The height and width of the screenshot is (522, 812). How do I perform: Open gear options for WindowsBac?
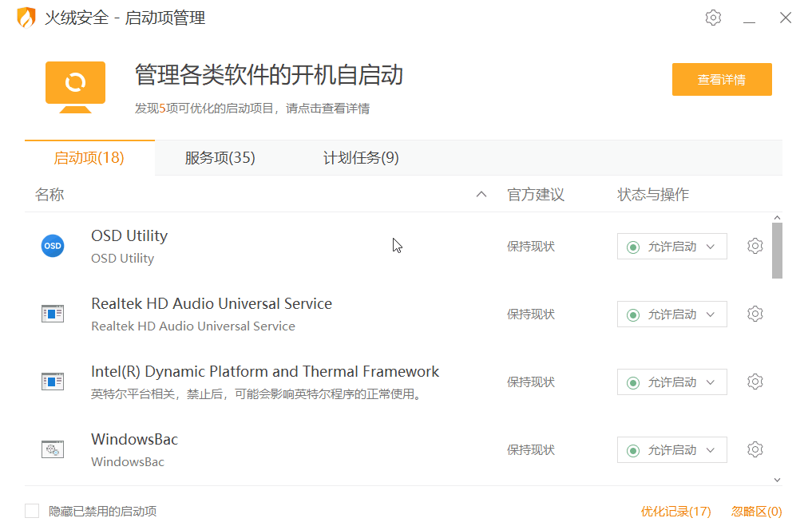[x=755, y=449]
